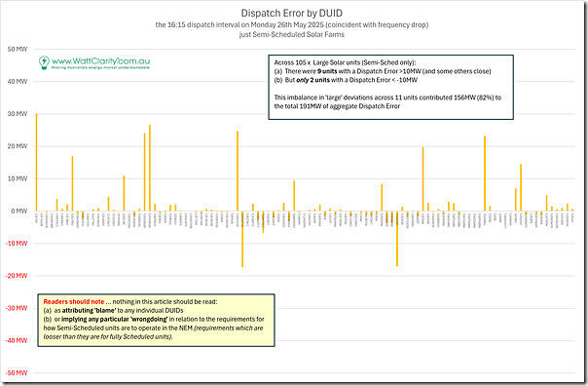This screenshot has width=588, height=386.
Task: Click the tallest bar reaching 30 MW
Action: 36,162
